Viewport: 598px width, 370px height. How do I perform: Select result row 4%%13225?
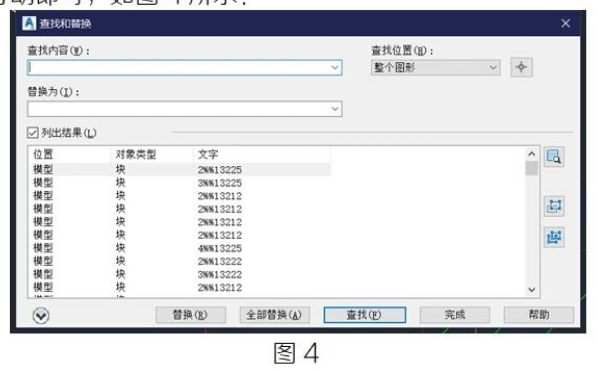180,248
